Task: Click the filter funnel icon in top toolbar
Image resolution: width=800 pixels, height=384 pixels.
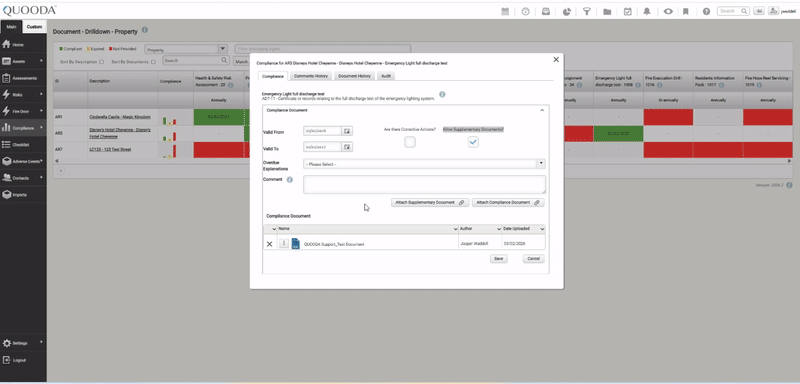Action: (x=587, y=11)
